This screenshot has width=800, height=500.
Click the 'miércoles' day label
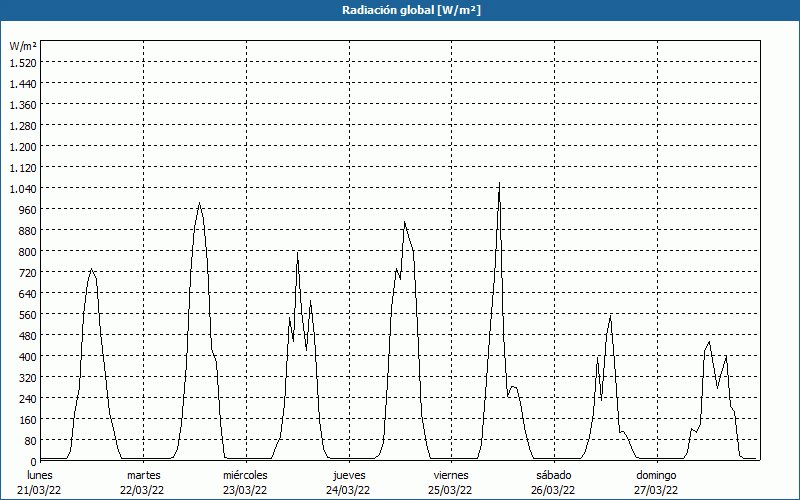coord(245,476)
